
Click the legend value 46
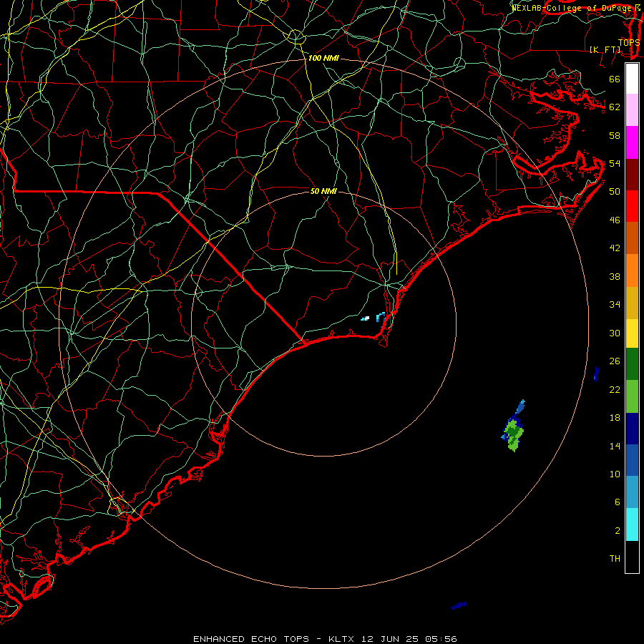(615, 220)
